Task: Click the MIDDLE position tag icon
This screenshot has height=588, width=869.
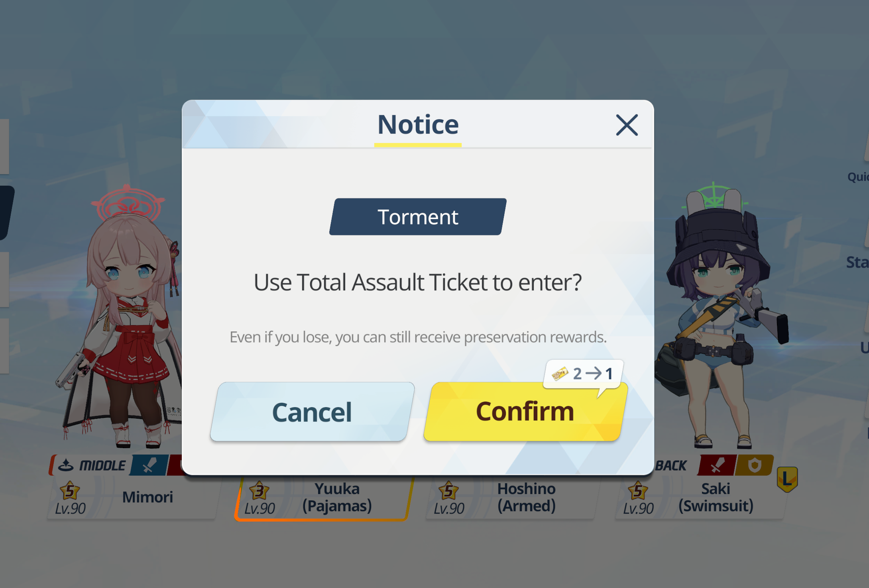Action: point(66,465)
